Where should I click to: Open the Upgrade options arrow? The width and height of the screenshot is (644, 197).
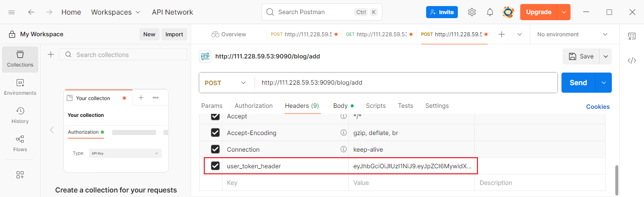point(564,12)
